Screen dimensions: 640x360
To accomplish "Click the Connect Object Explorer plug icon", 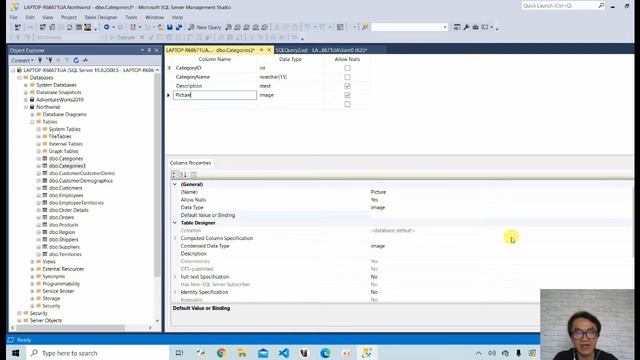I will [x=40, y=60].
